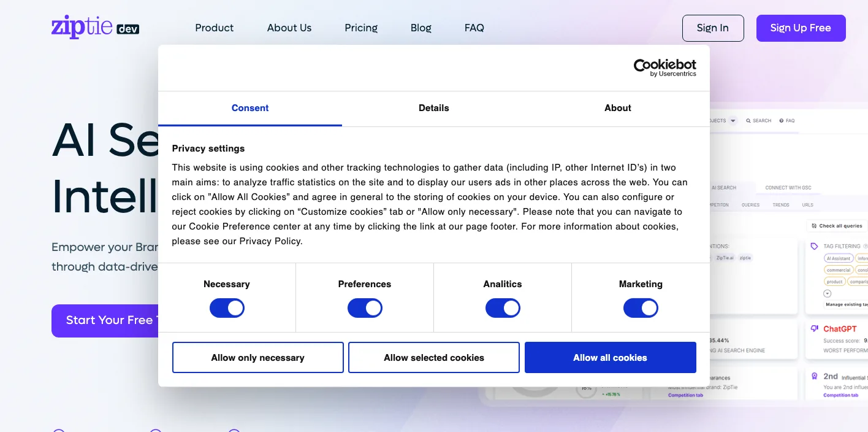Click the tag icon beside Tag Filtering

coord(814,246)
